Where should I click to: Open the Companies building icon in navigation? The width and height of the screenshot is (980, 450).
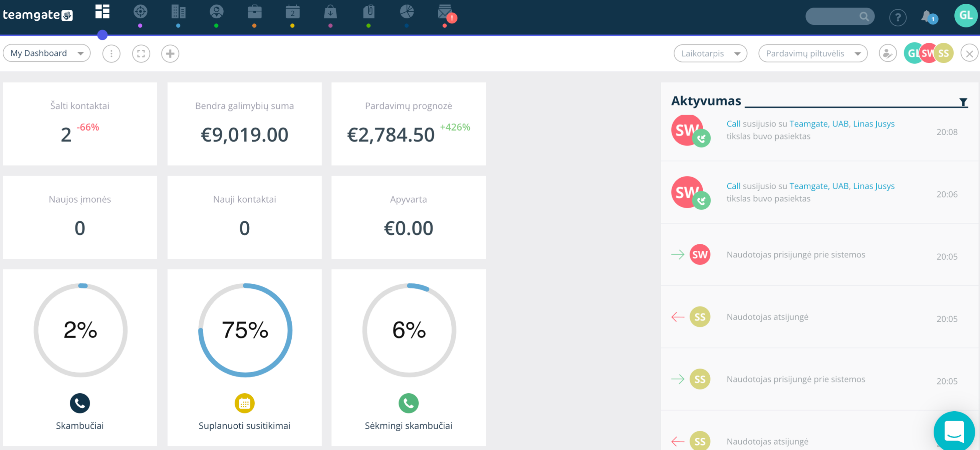(x=178, y=12)
